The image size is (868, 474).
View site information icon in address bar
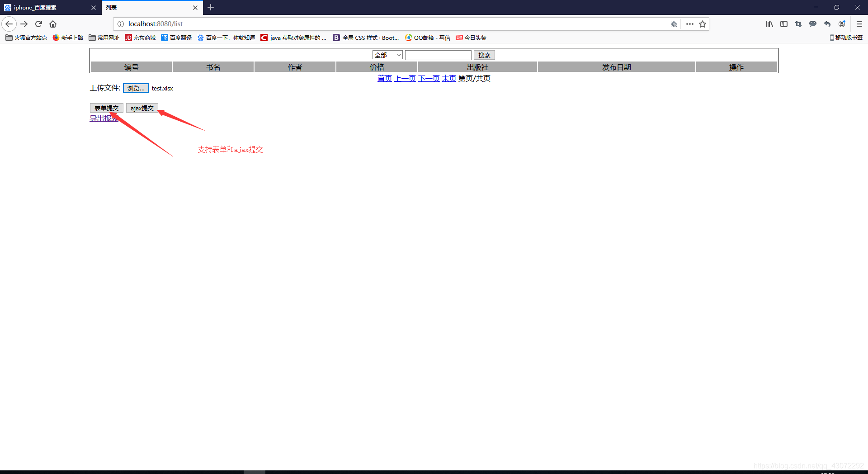coord(121,24)
